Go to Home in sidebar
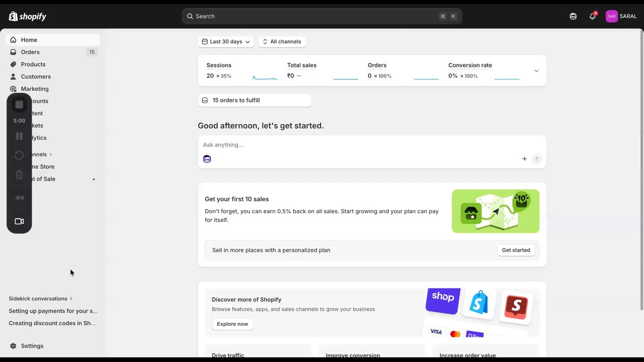 pos(53,40)
